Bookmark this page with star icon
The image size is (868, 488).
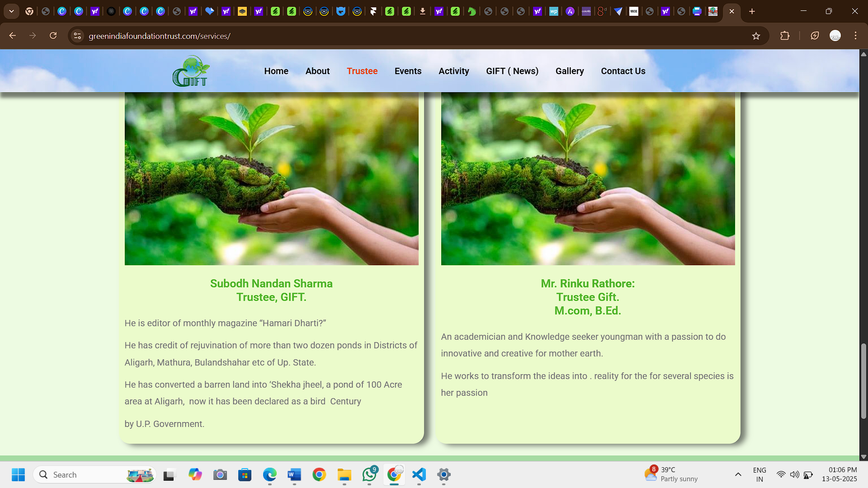756,36
